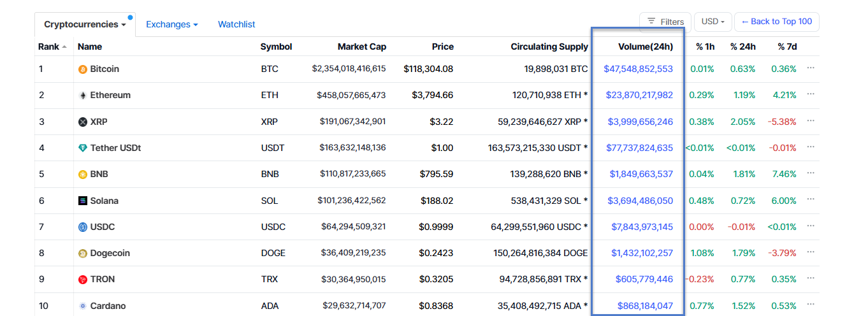Sort by the Name column header
Image resolution: width=868 pixels, height=316 pixels.
tap(90, 47)
